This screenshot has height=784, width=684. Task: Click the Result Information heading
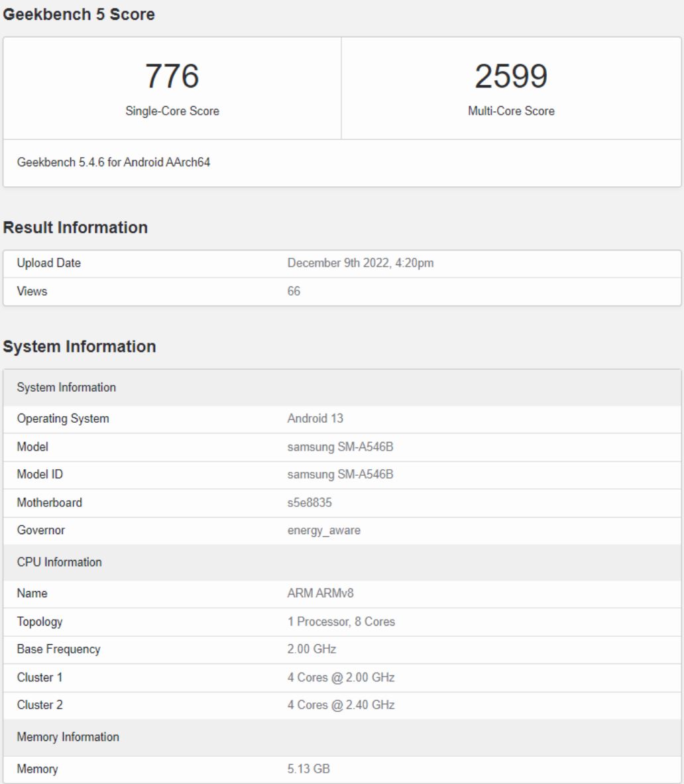click(x=75, y=227)
